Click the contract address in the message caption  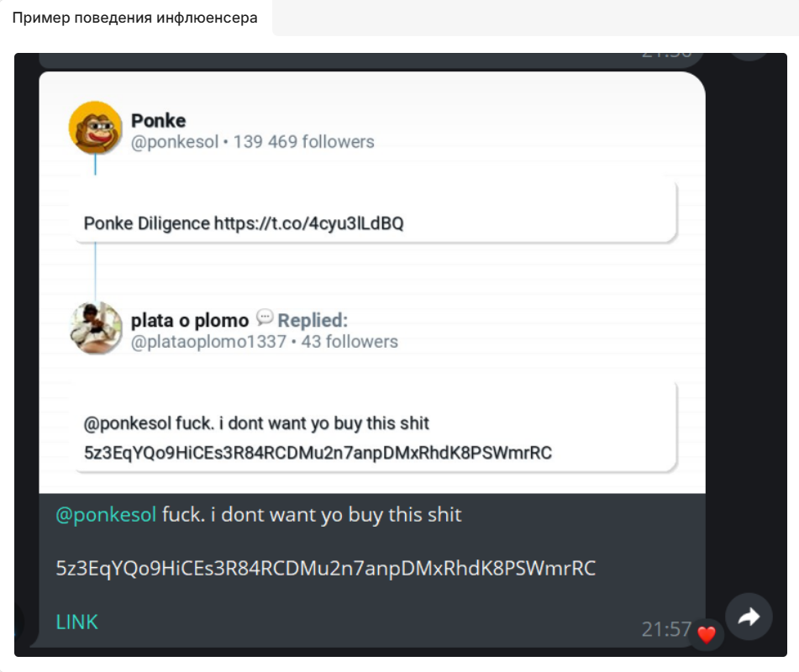325,568
